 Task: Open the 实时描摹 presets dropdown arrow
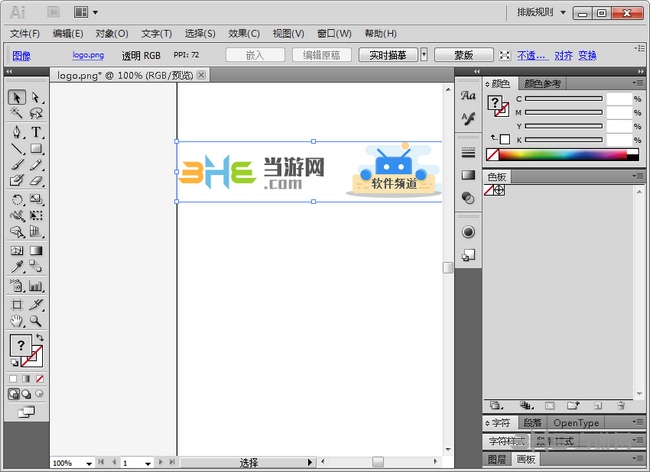[424, 55]
